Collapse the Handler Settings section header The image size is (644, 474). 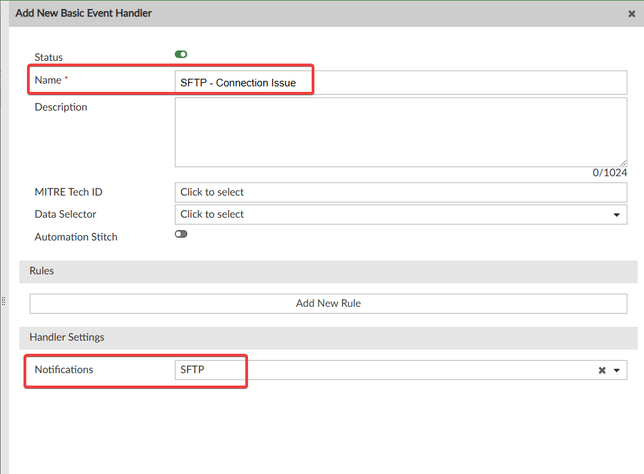click(x=328, y=338)
